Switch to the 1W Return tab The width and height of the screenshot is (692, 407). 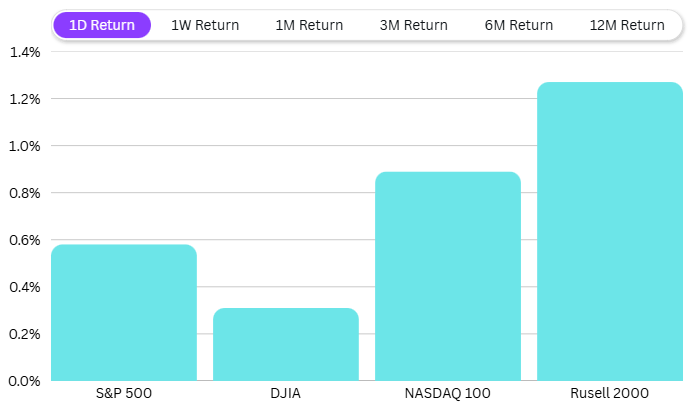[205, 25]
